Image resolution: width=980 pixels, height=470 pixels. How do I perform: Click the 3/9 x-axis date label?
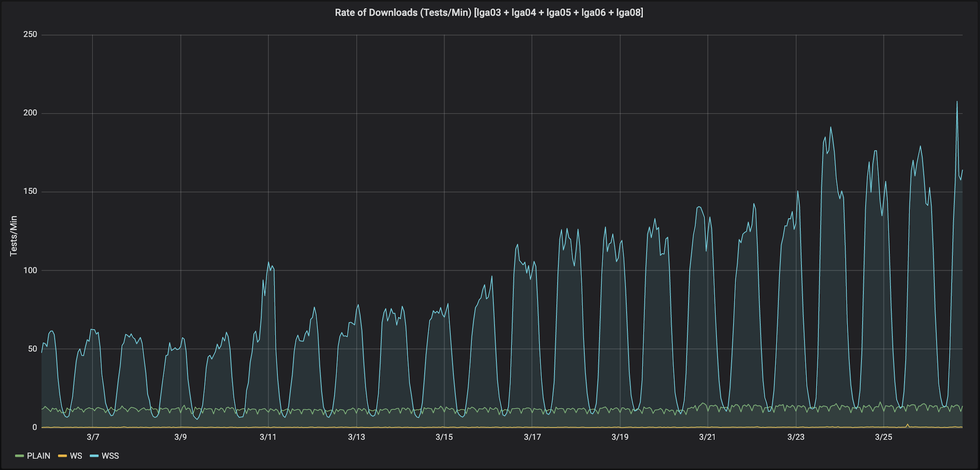coord(181,437)
